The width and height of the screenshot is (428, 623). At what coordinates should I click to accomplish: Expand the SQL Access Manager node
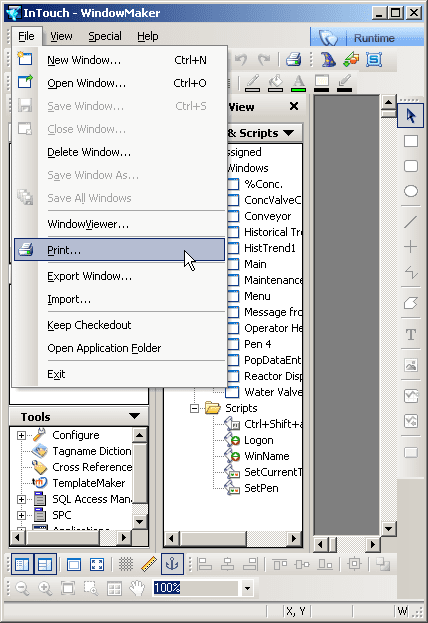click(21, 499)
